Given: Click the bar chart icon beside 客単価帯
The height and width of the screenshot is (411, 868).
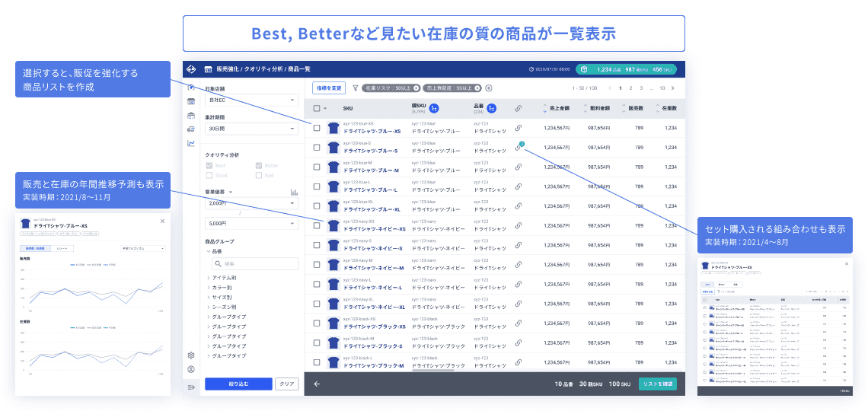Looking at the screenshot, I should (294, 193).
